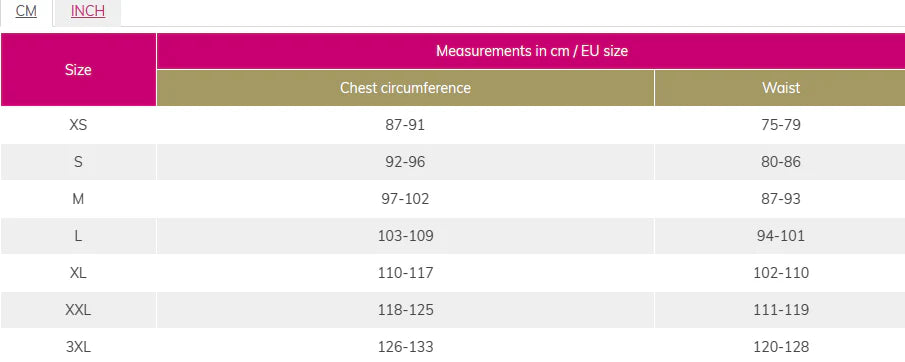This screenshot has width=905, height=362.
Task: Click the Size column header
Action: pyautogui.click(x=78, y=70)
